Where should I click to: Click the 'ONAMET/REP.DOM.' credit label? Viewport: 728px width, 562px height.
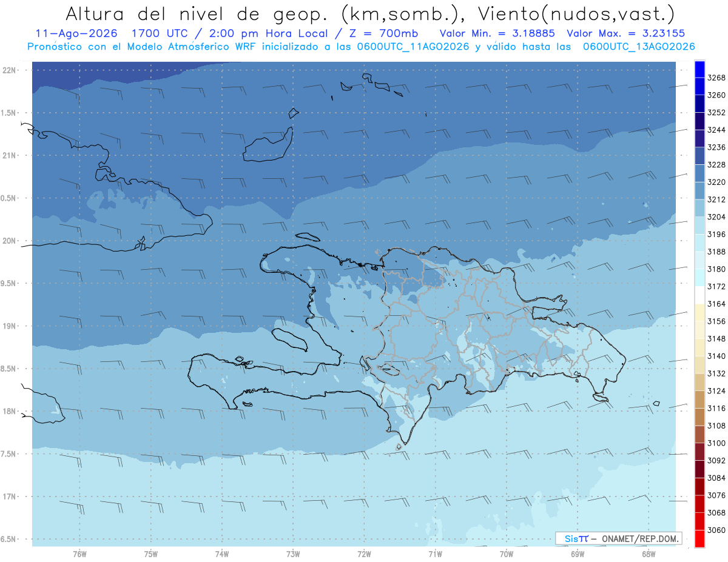coord(639,538)
